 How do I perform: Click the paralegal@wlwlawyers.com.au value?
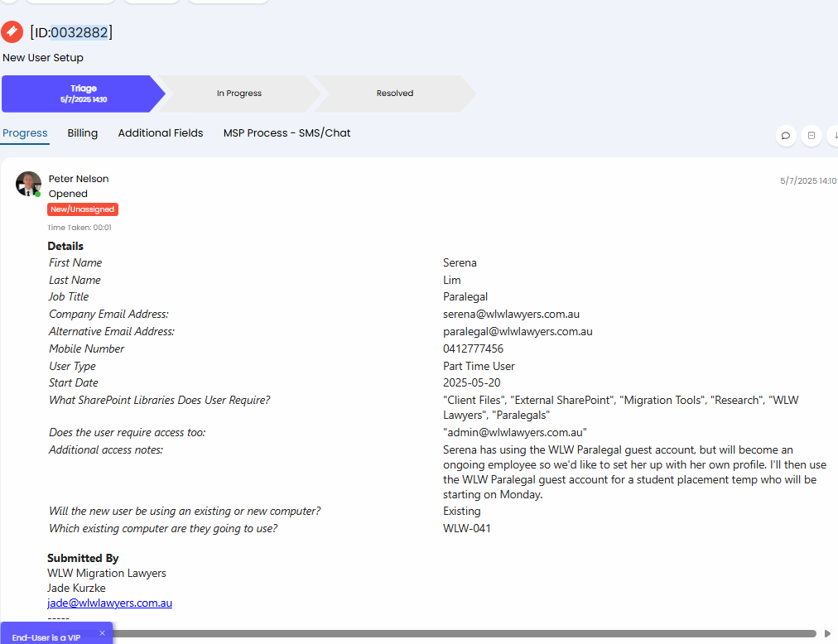pyautogui.click(x=518, y=331)
